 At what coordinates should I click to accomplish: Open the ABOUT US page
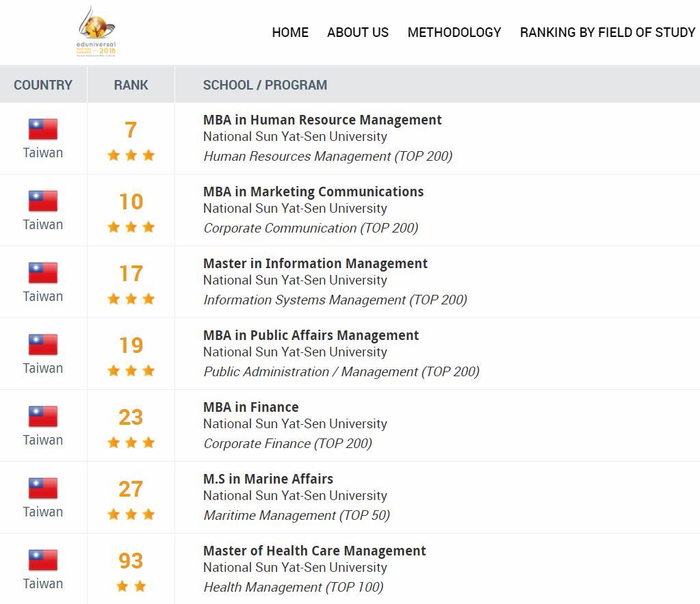pyautogui.click(x=358, y=32)
